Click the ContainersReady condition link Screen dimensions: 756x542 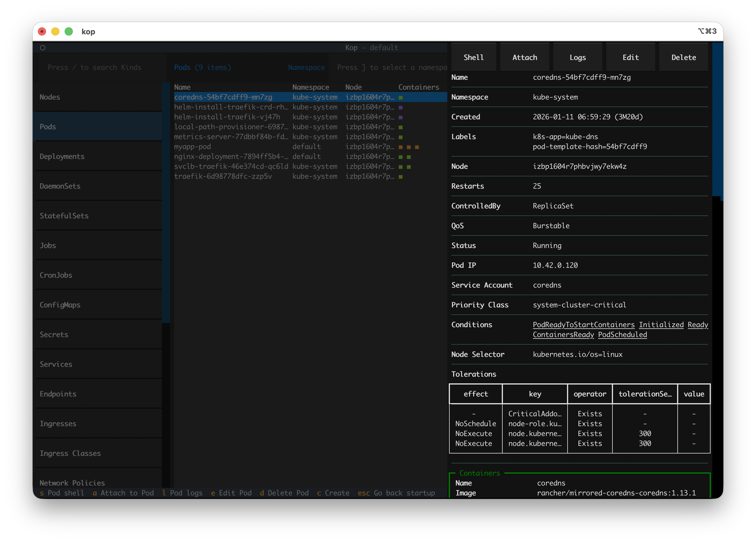pos(563,334)
